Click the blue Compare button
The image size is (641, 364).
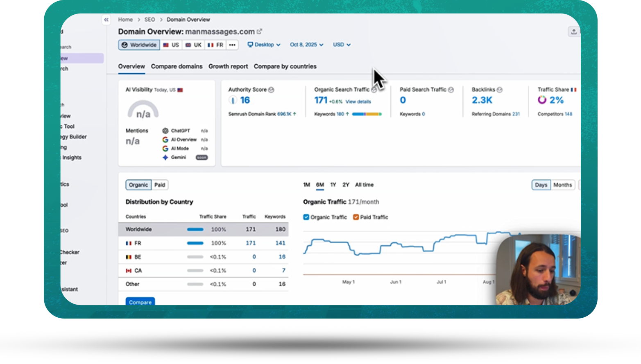tap(140, 302)
